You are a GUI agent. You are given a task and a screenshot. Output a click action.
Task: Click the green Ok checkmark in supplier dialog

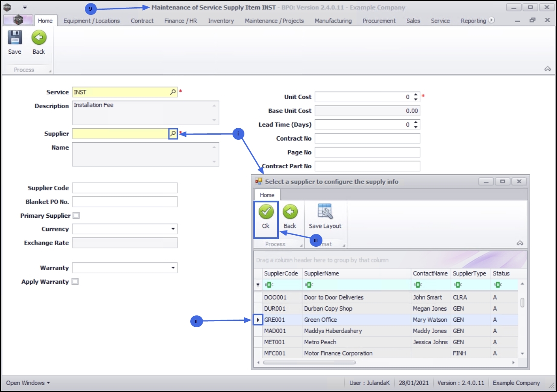point(266,212)
